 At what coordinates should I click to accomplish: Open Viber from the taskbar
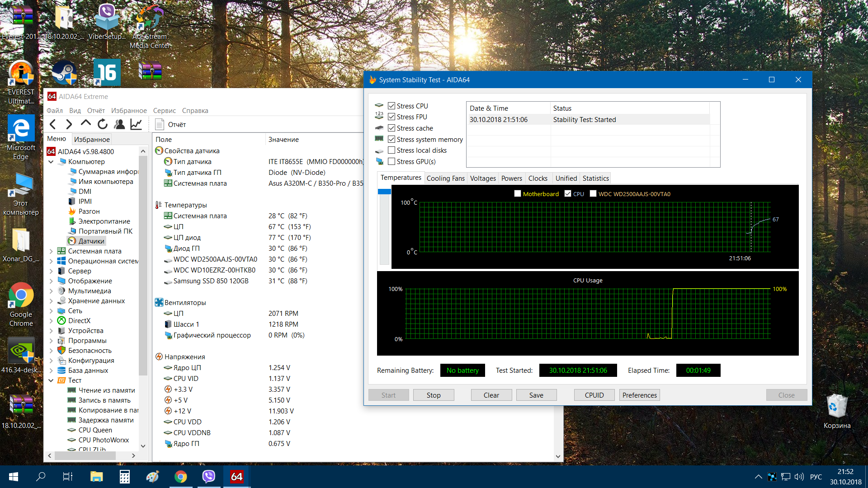[x=208, y=476]
